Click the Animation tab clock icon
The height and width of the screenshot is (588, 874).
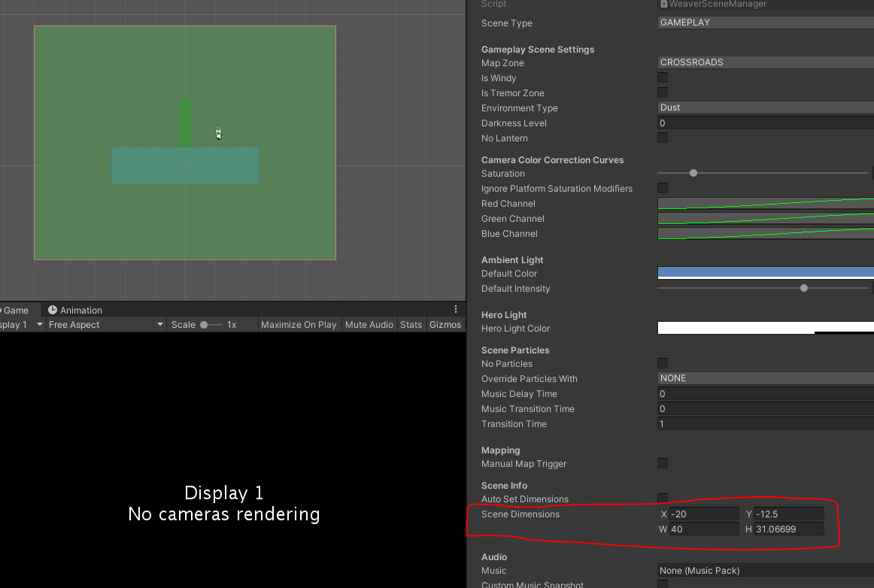pos(53,309)
